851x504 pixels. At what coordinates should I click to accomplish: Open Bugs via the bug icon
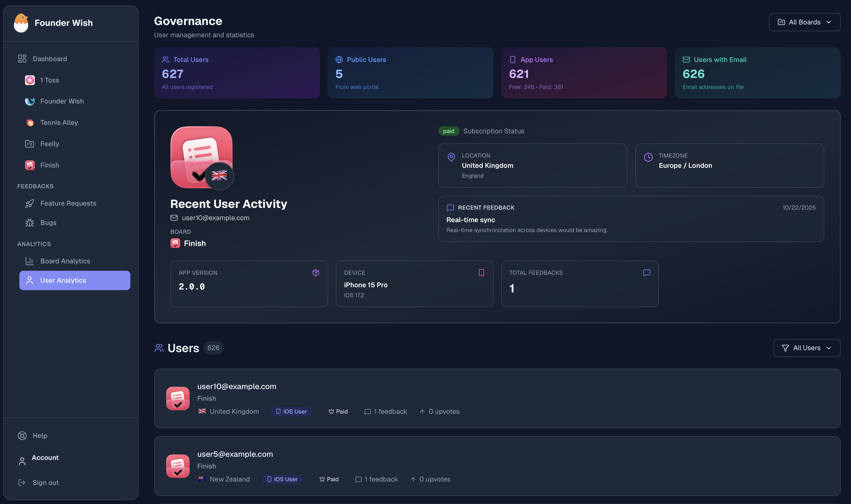point(30,223)
